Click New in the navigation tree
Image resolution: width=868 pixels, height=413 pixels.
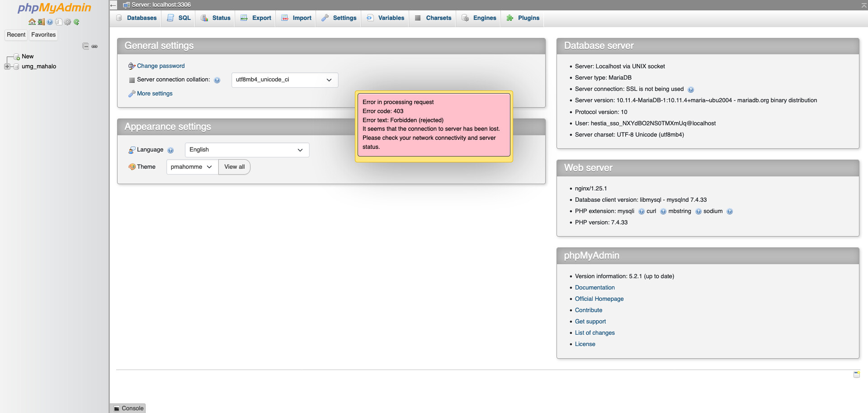point(28,57)
